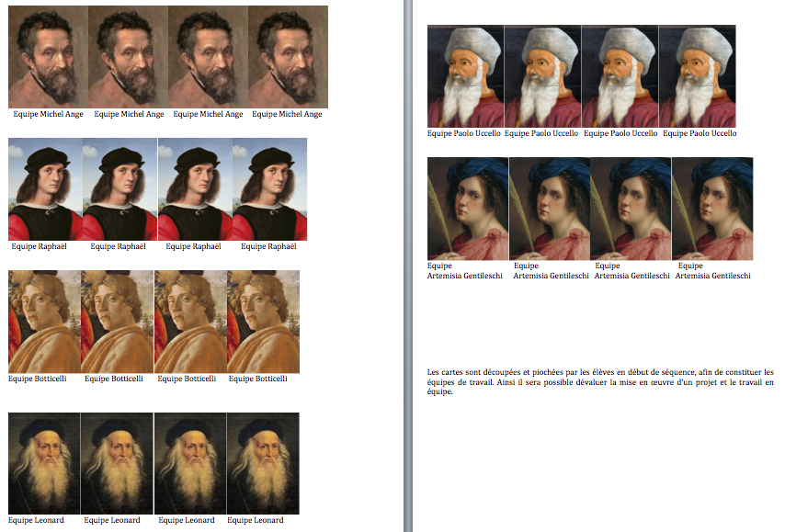Select the third Artemisia Gentileschi portrait from left
The image size is (785, 532).
631,209
